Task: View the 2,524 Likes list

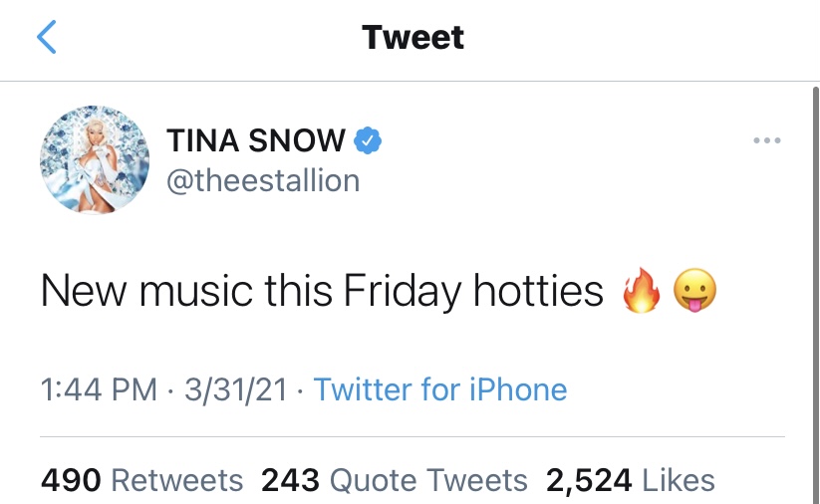Action: coord(630,480)
